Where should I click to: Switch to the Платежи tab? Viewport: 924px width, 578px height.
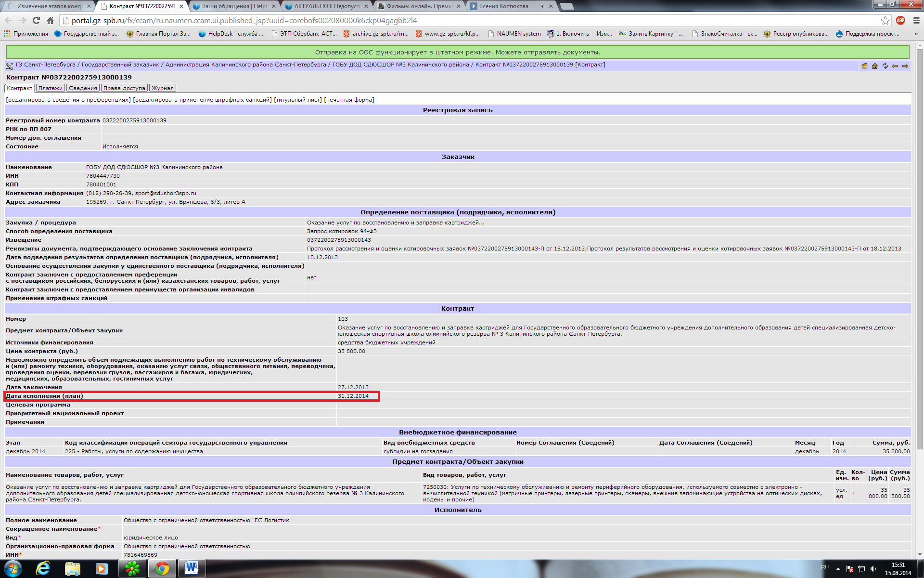[51, 88]
